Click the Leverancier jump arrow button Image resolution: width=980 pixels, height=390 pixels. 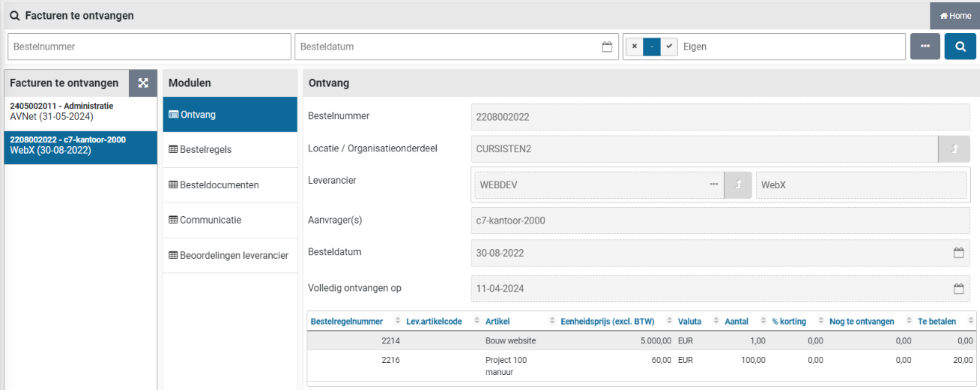pos(738,184)
